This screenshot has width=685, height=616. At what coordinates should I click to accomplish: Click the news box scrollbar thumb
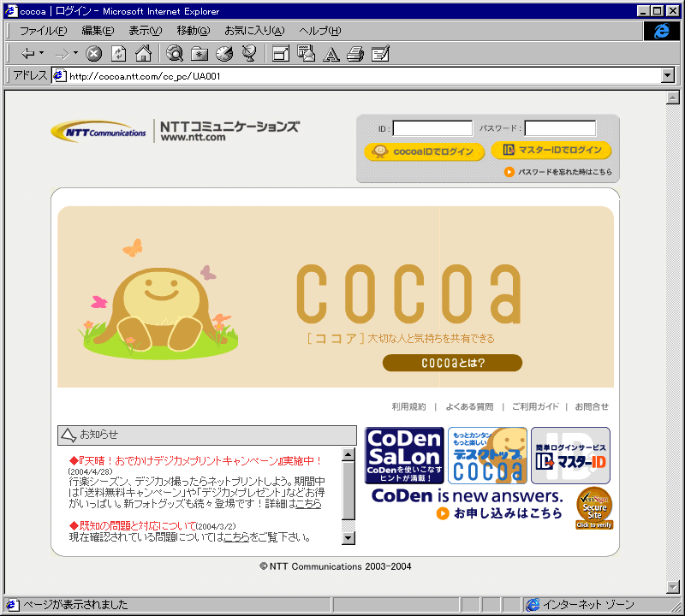pos(348,490)
